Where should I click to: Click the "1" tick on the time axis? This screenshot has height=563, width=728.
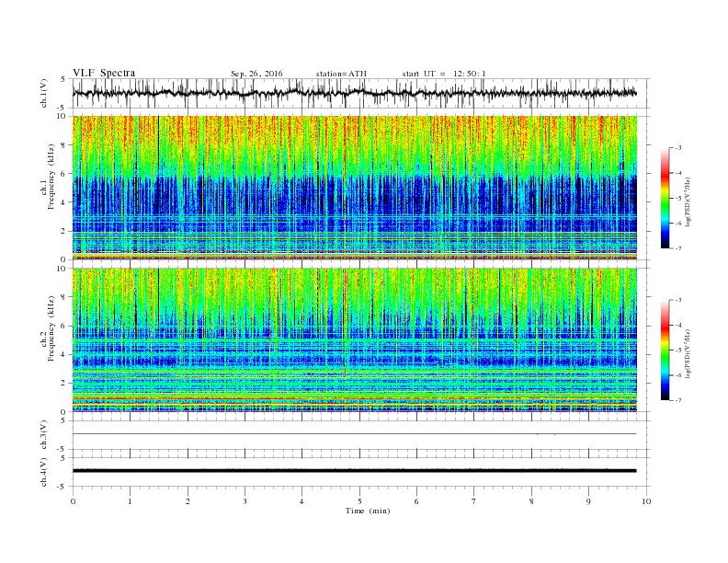click(130, 501)
